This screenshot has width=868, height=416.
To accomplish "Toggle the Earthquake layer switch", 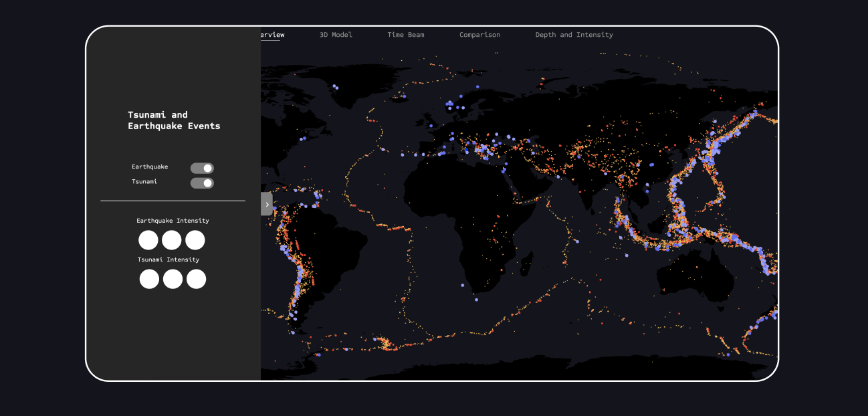I will coord(202,169).
